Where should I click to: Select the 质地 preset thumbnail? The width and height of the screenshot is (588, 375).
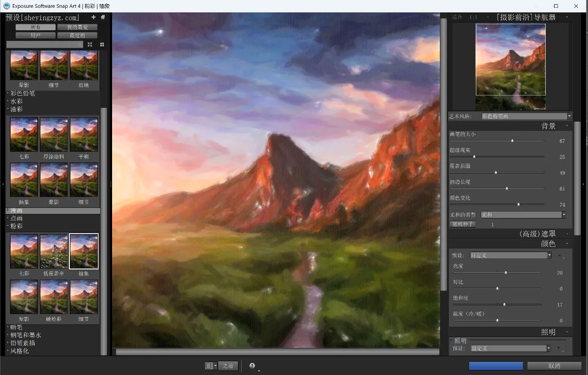pos(84,66)
